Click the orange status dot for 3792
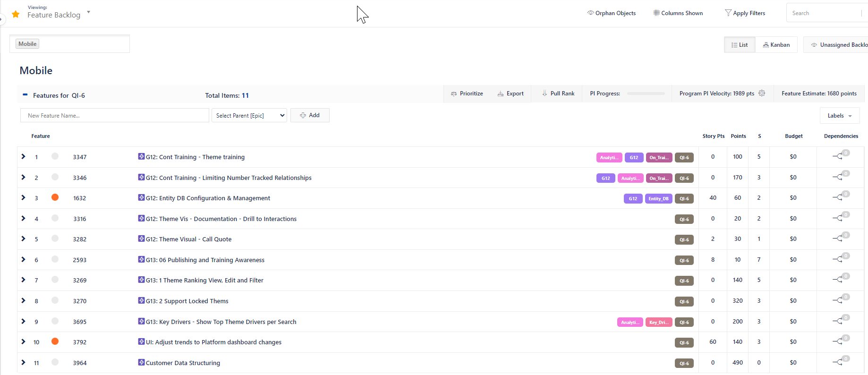Screen dimensions: 868x375 point(55,341)
